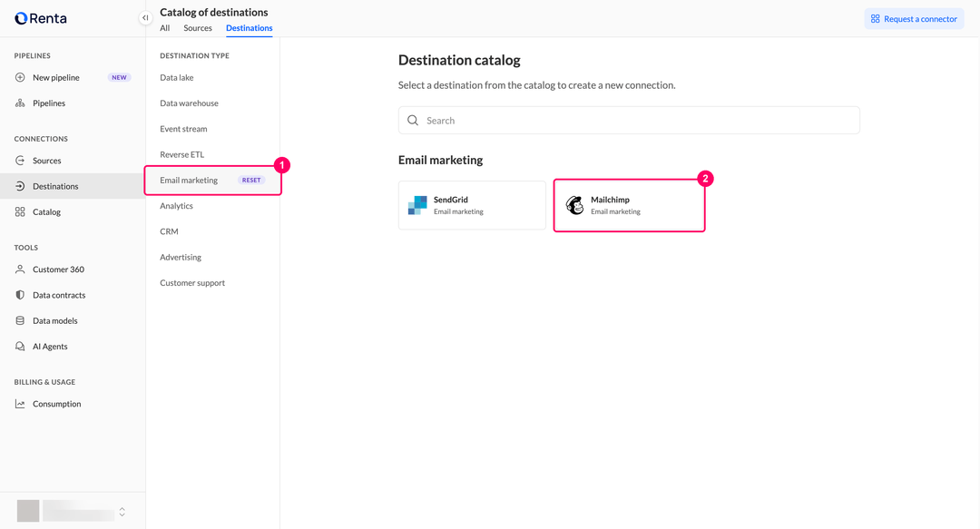This screenshot has width=980, height=529.
Task: Filter by Customer support type
Action: [x=192, y=282]
